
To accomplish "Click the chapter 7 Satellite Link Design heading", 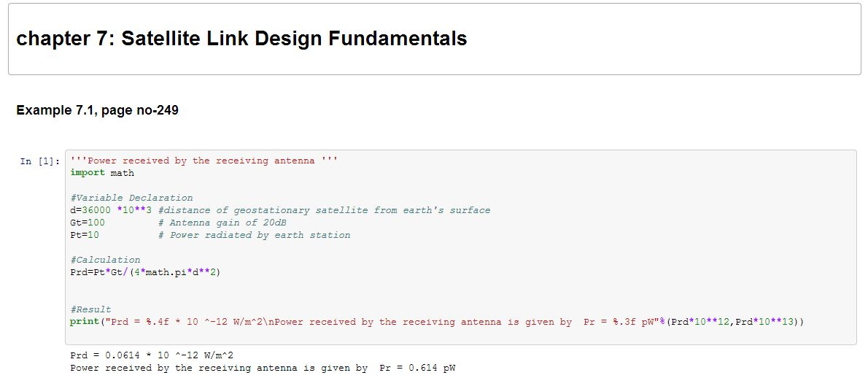I will (x=241, y=39).
